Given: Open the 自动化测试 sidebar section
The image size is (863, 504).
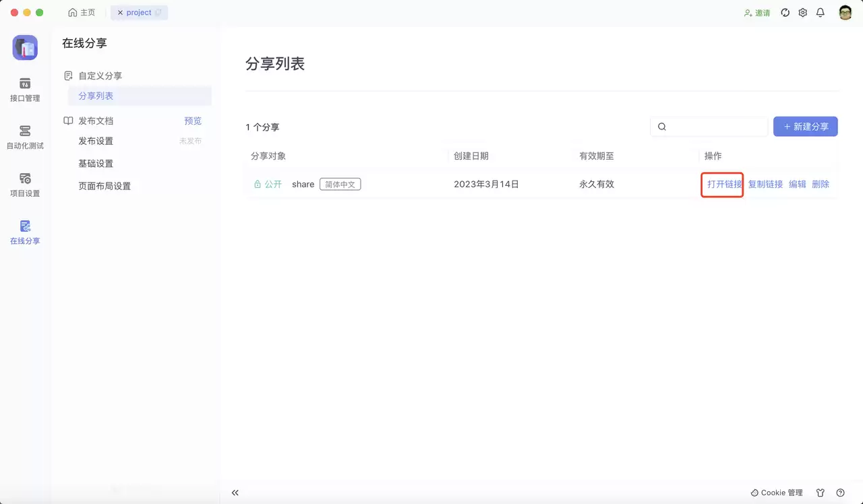Looking at the screenshot, I should click(25, 137).
